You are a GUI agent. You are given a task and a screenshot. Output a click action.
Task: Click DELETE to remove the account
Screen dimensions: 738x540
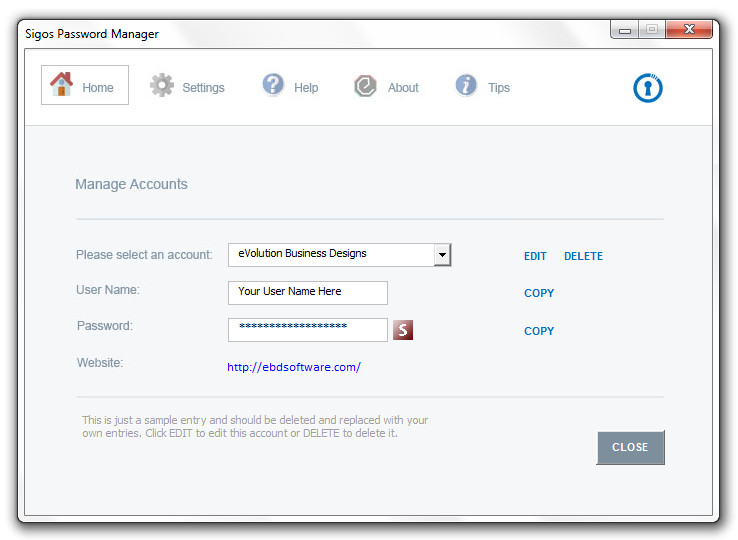pyautogui.click(x=583, y=256)
